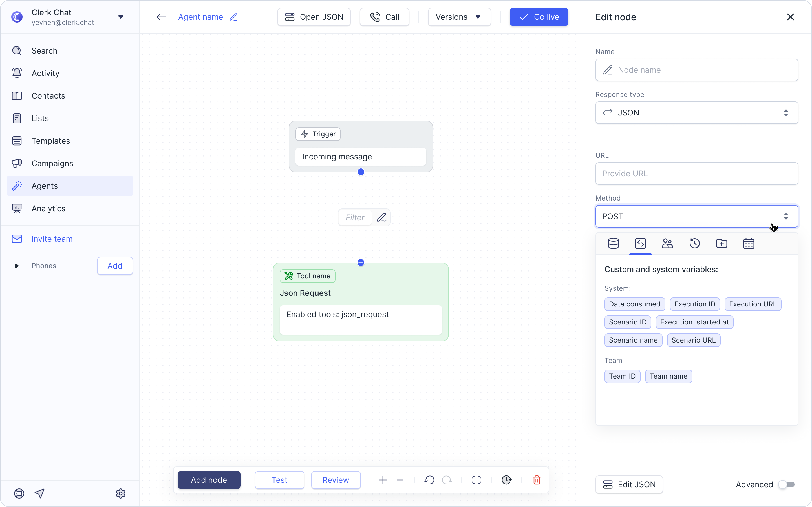
Task: Open the Response type JSON dropdown
Action: [x=696, y=113]
